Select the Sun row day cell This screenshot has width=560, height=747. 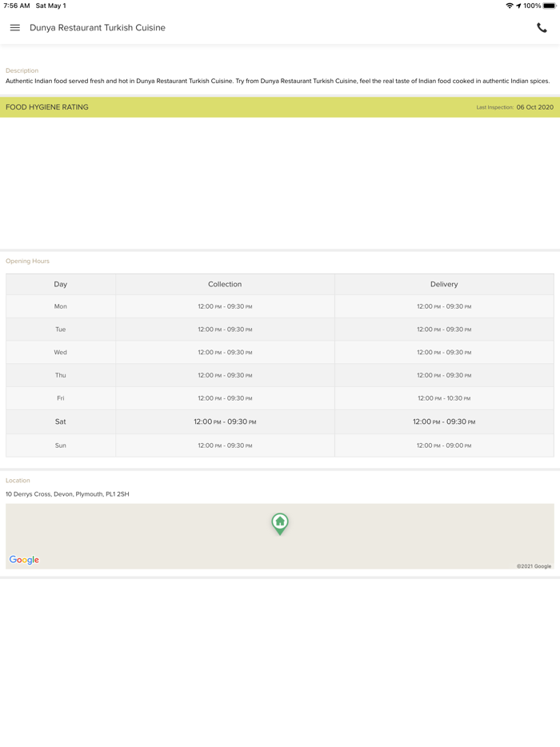coord(61,445)
